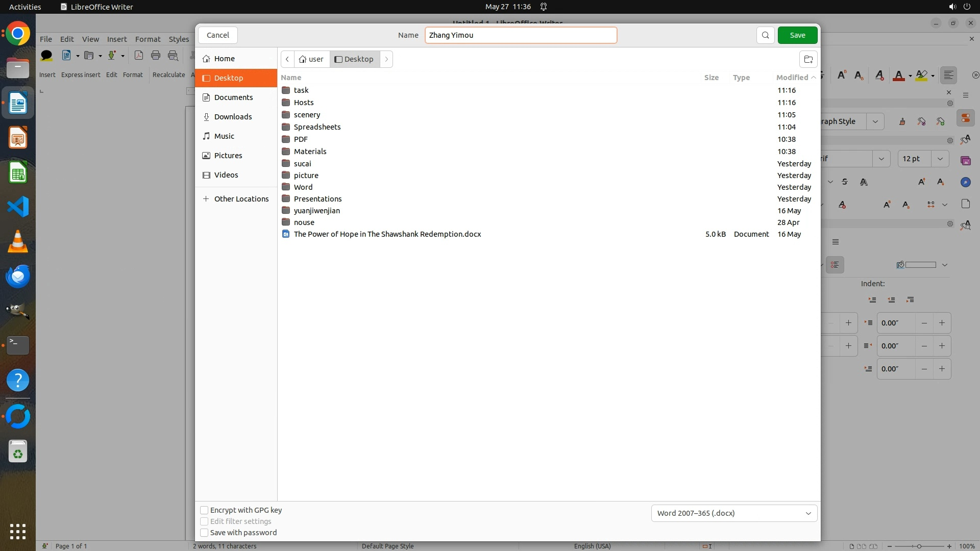Viewport: 980px width, 551px height.
Task: Check the Save with password option
Action: pyautogui.click(x=204, y=533)
